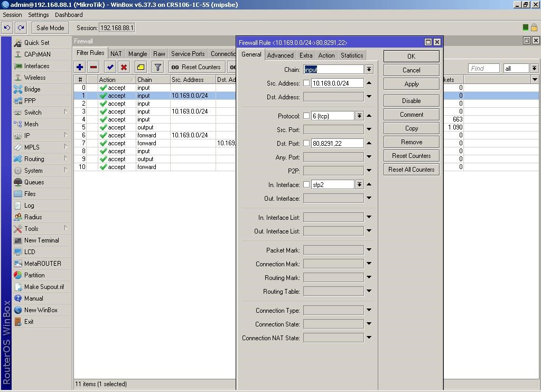Toggle Safe Mode
541x392 pixels.
coord(50,27)
